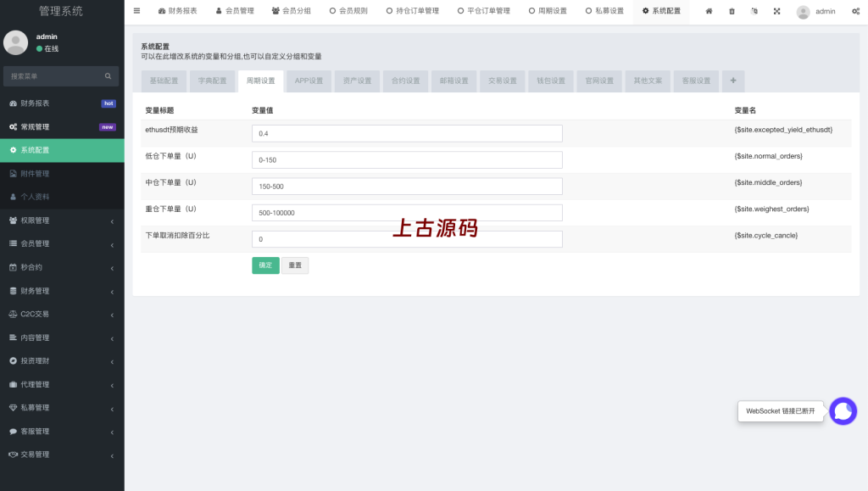
Task: Switch to 财务报表 top tab
Action: [178, 11]
